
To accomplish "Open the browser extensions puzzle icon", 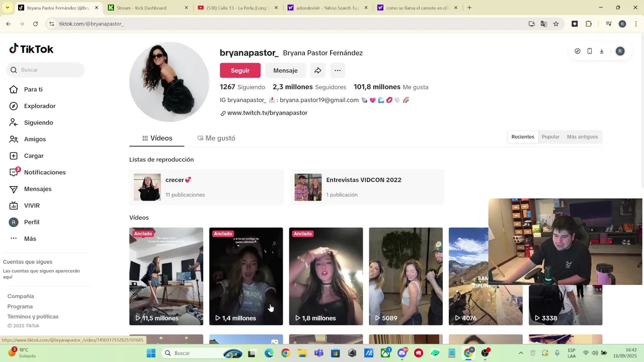I will pos(589,24).
